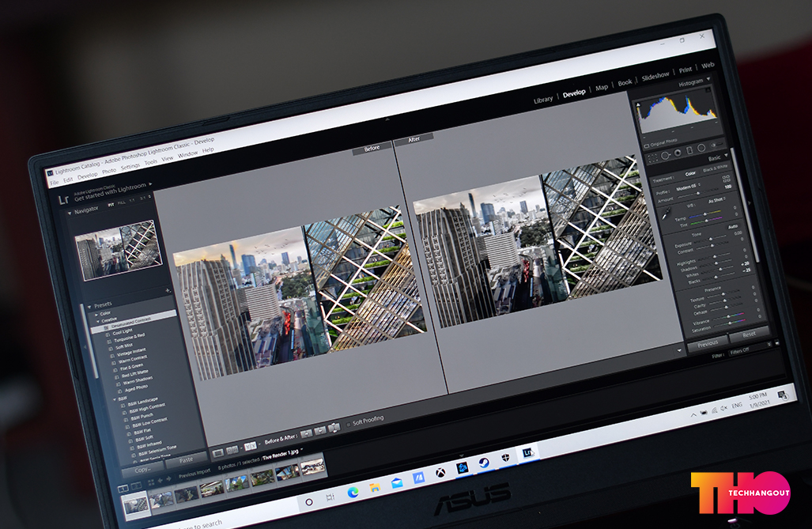Select the Spot Removal tool
812x529 pixels.
tap(665, 156)
